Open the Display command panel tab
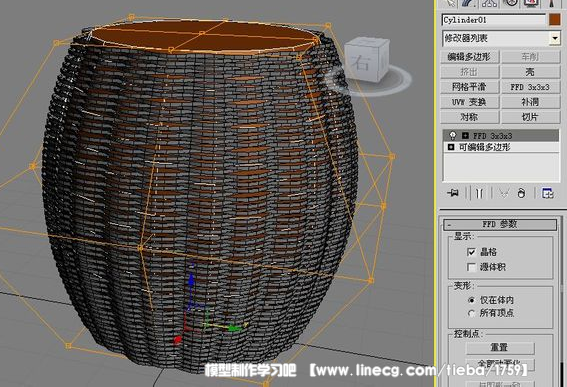This screenshot has height=387, width=567. click(x=532, y=3)
